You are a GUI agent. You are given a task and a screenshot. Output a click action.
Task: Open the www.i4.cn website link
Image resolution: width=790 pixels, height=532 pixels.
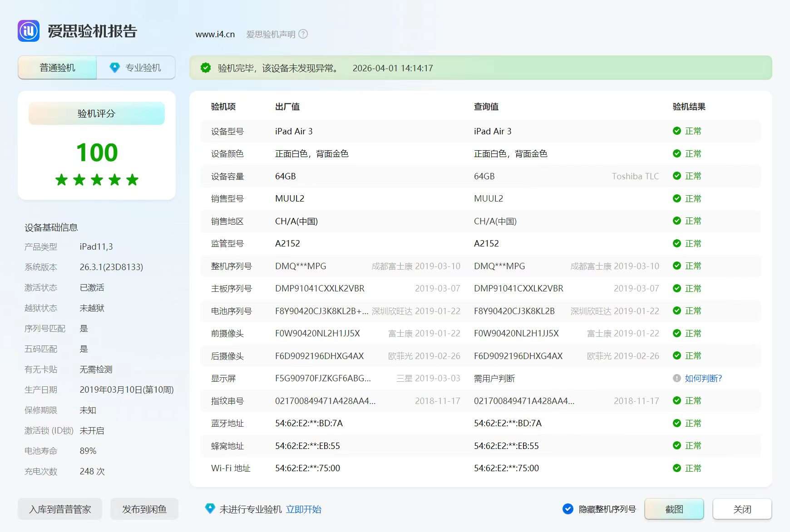215,34
